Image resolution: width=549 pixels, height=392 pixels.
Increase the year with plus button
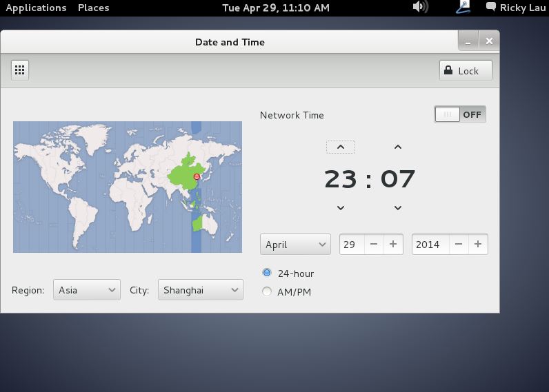coord(478,245)
